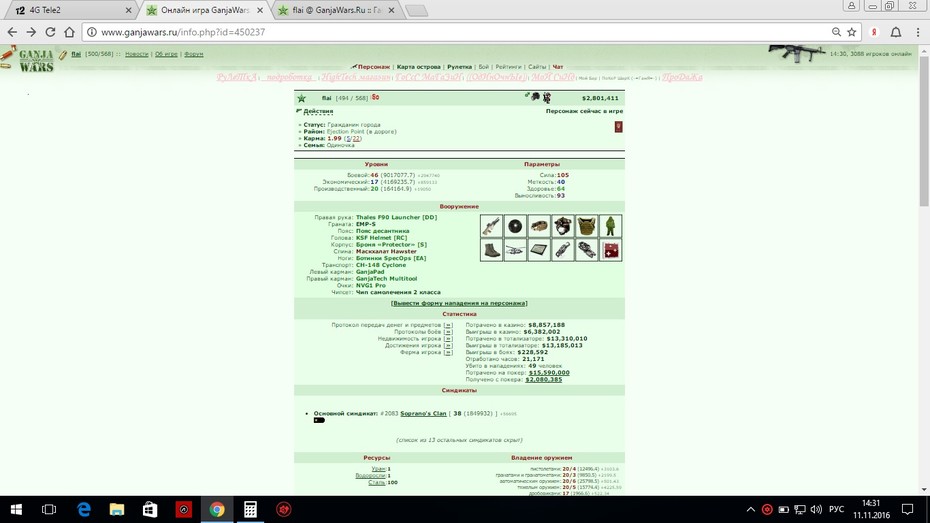This screenshot has width=930, height=523.
Task: Open the 'Уран' resource link
Action: pyautogui.click(x=378, y=469)
